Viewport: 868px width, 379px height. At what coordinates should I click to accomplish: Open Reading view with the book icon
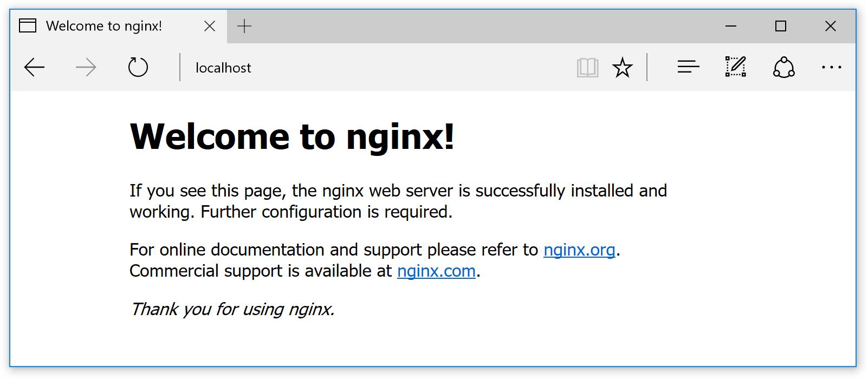pyautogui.click(x=587, y=68)
